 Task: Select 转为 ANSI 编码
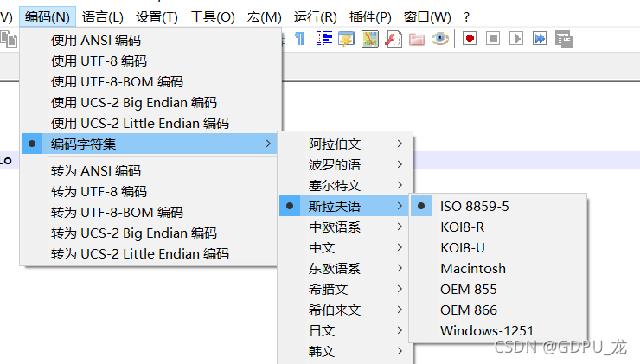click(150, 170)
